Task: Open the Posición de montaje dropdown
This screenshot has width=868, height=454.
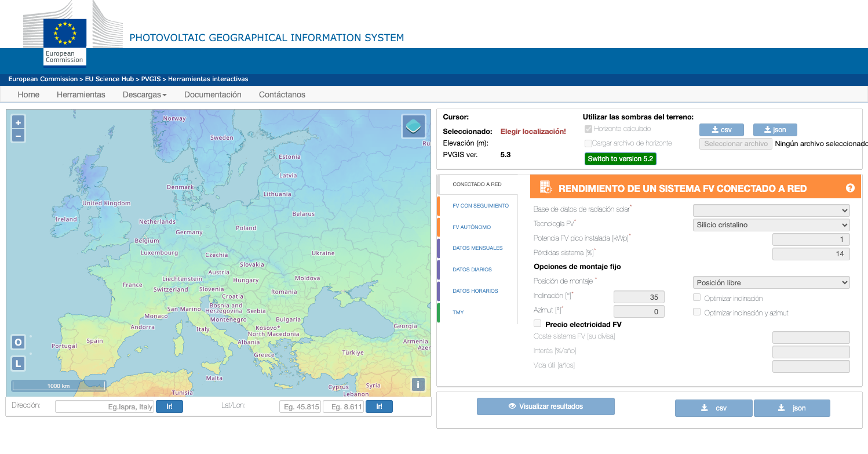Action: click(771, 282)
